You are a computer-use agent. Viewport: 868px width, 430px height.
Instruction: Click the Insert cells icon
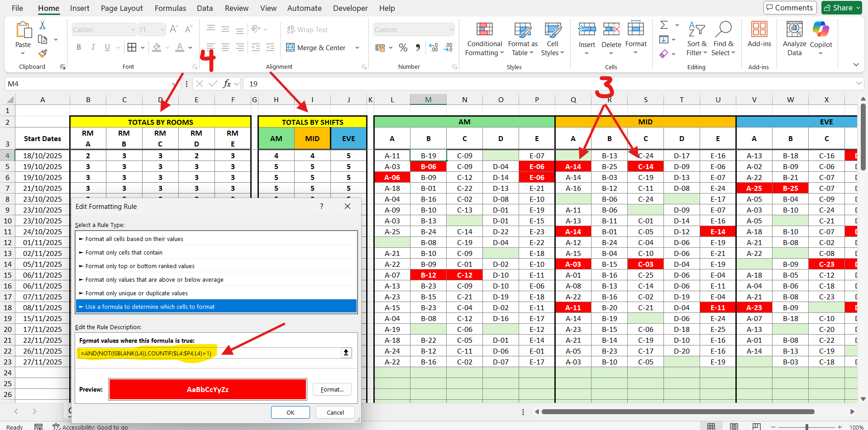[x=587, y=30]
